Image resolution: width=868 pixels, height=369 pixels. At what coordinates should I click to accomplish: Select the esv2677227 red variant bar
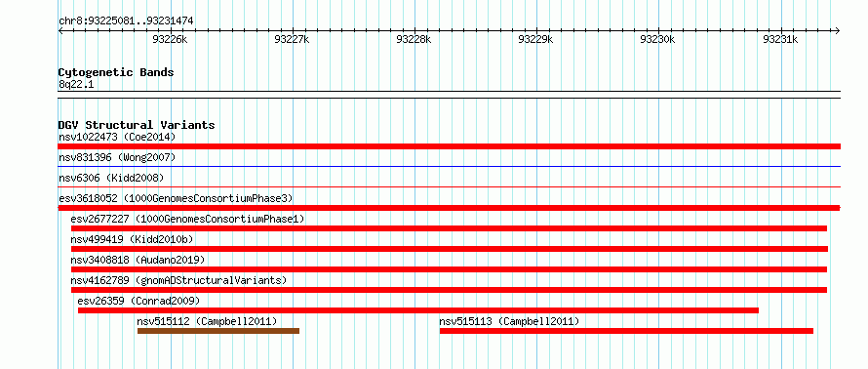coord(449,228)
